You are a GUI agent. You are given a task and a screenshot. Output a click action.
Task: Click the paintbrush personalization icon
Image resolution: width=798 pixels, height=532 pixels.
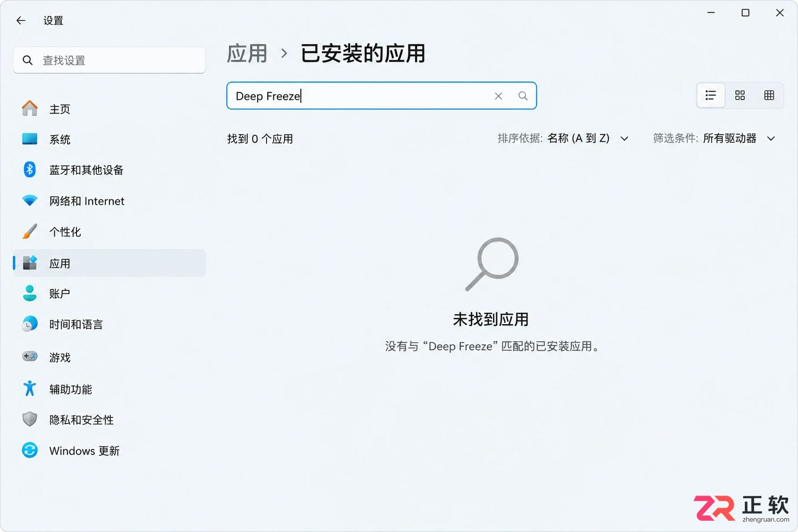pyautogui.click(x=30, y=231)
